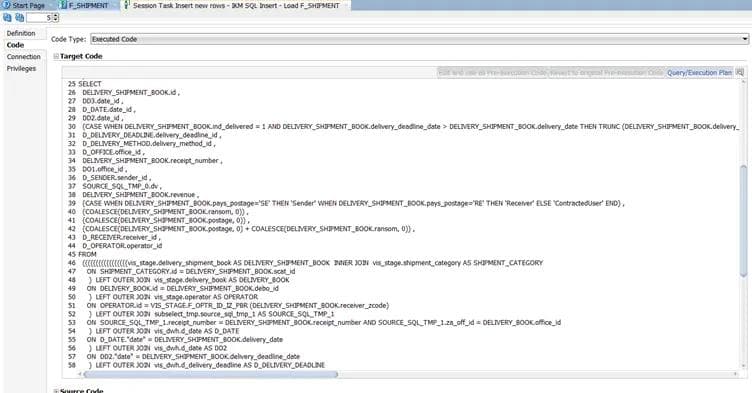Click the SELECT keyword on line 25
752x393 pixels.
[90, 83]
